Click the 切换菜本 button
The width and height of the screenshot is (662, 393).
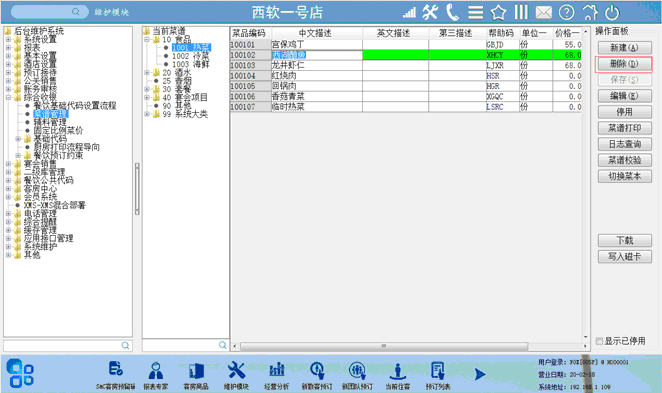pos(624,176)
